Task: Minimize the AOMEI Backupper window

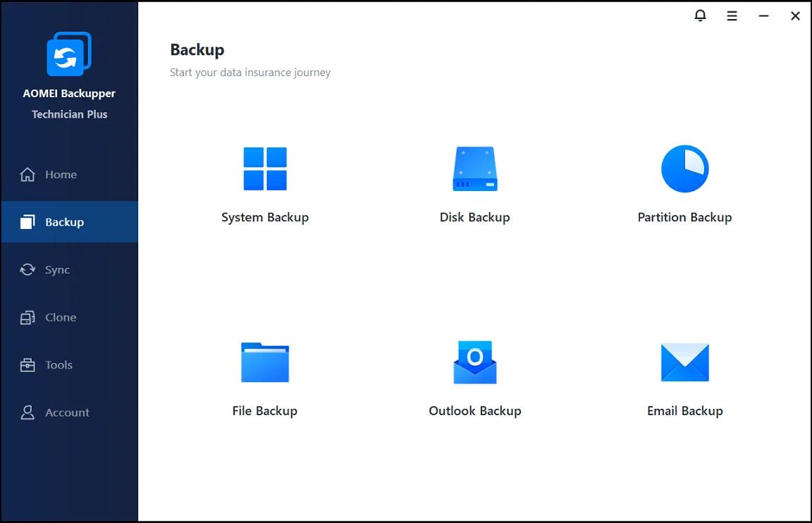Action: 763,16
